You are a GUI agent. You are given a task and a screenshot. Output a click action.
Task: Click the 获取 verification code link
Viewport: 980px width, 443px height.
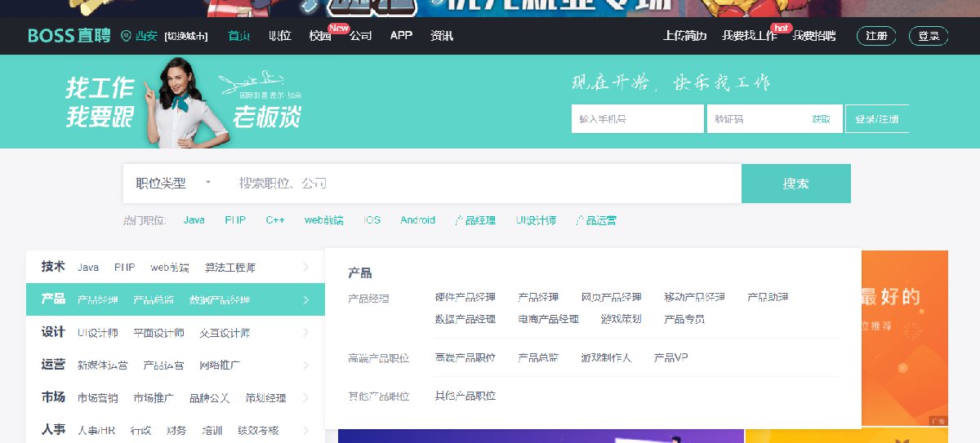(x=821, y=119)
